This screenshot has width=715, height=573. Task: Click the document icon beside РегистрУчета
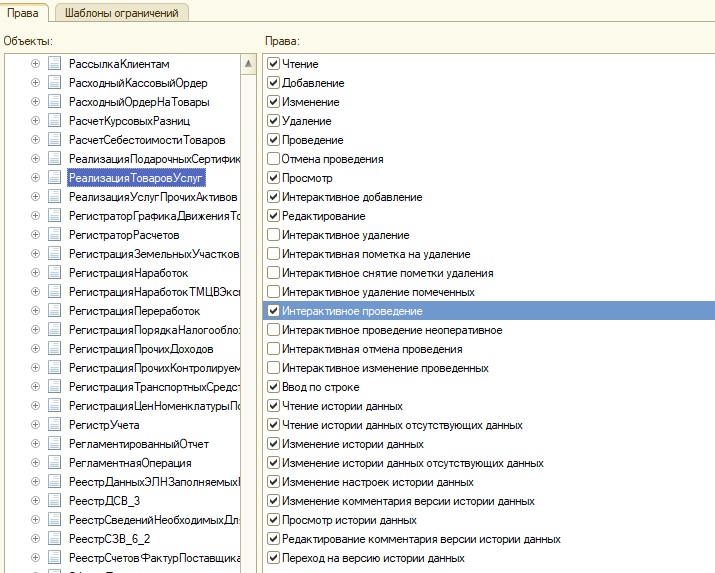55,425
